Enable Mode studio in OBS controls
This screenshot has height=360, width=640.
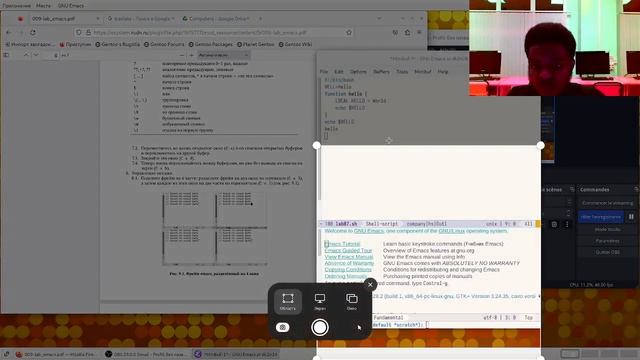(x=607, y=229)
